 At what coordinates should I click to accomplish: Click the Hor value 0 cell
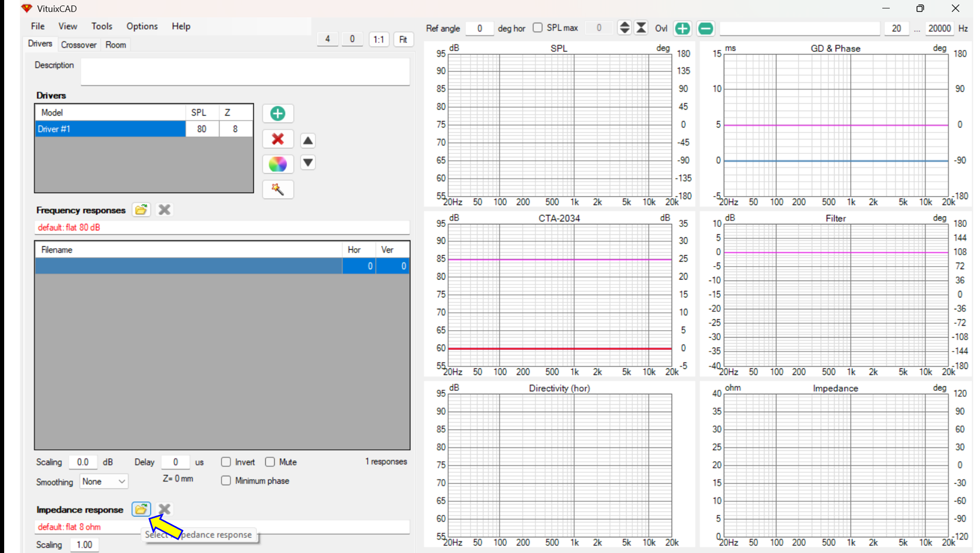[x=359, y=266]
